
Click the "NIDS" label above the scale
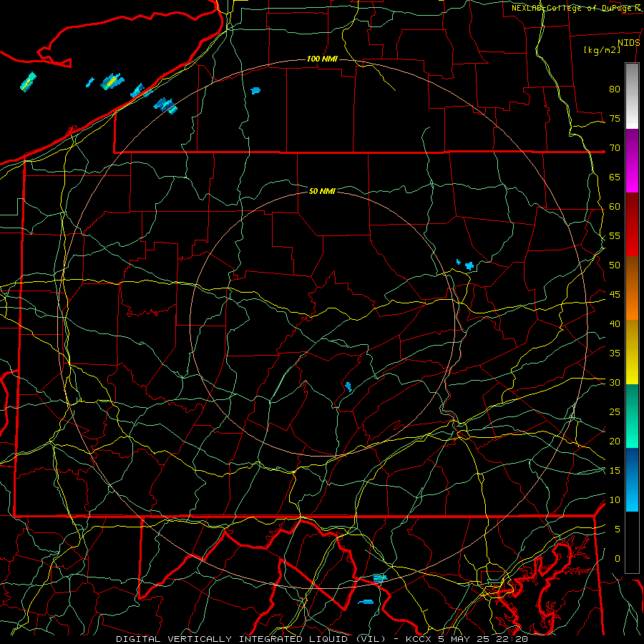coord(629,43)
